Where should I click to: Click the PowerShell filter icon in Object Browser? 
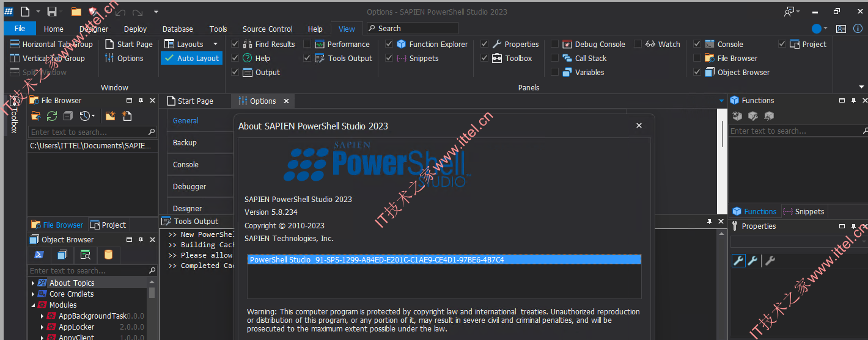click(39, 255)
